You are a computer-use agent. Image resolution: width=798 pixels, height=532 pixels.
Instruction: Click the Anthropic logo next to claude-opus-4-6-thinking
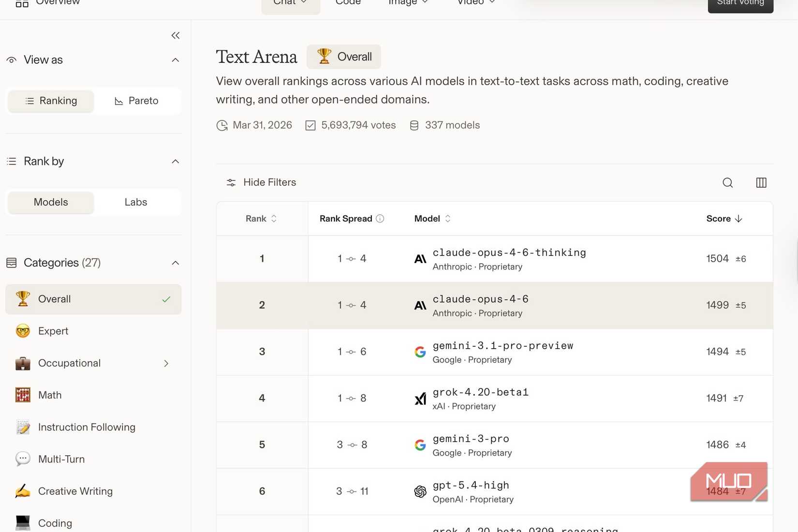pyautogui.click(x=420, y=258)
